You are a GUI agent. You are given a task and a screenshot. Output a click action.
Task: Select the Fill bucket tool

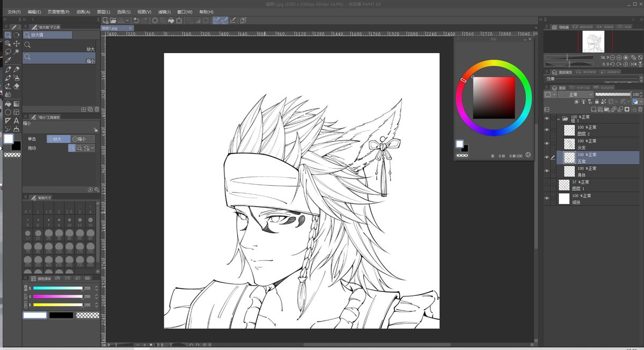pyautogui.click(x=8, y=104)
